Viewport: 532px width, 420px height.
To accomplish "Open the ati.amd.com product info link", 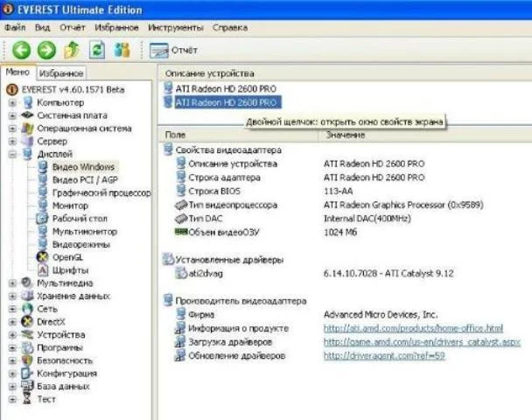I will click(413, 328).
